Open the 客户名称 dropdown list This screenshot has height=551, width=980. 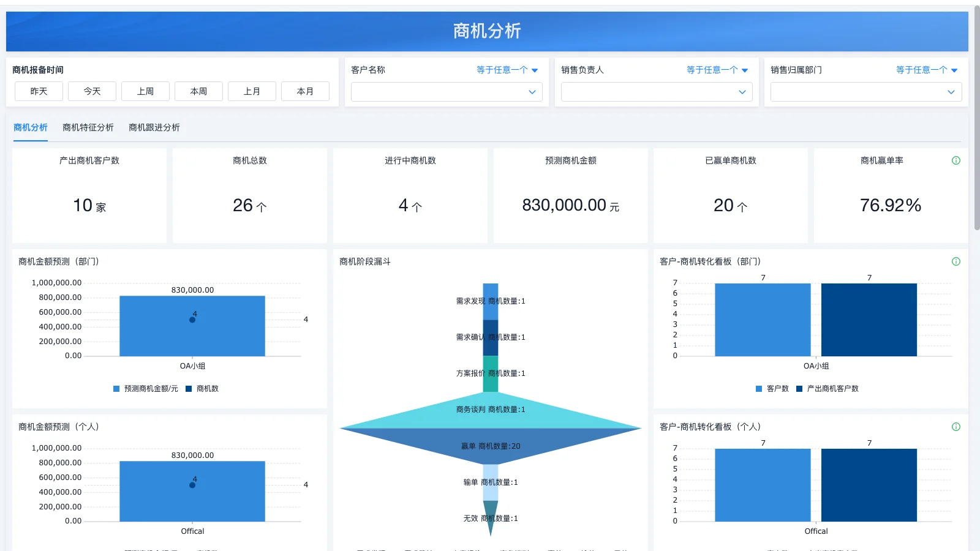[446, 92]
